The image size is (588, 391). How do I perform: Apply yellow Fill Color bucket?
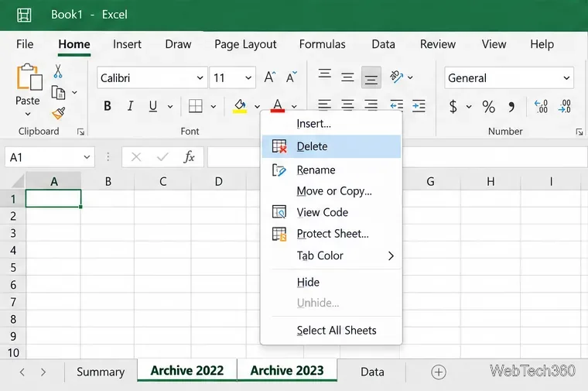[x=240, y=106]
